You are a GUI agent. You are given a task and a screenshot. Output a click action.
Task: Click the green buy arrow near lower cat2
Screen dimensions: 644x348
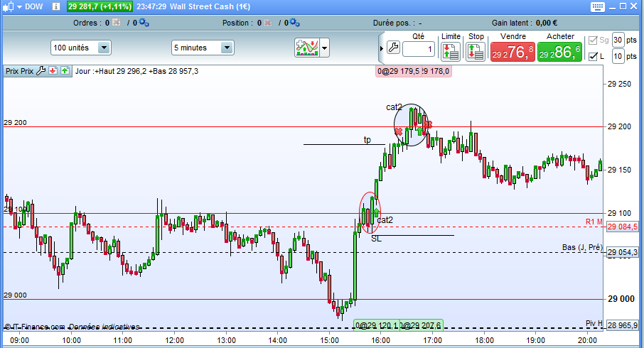click(377, 212)
